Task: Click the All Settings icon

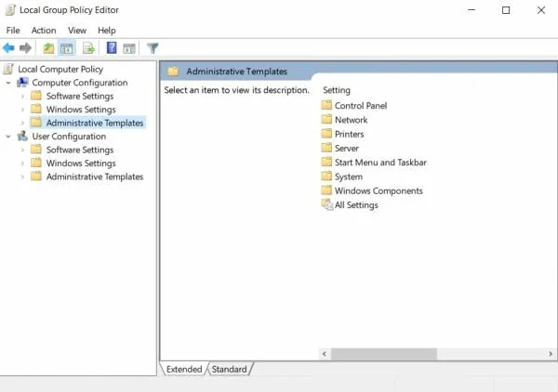Action: 327,204
